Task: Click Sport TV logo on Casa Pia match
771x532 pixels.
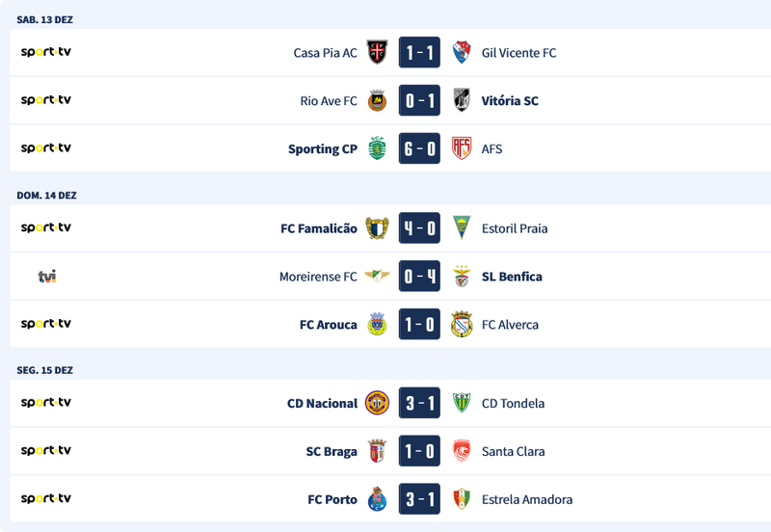Action: pyautogui.click(x=46, y=52)
